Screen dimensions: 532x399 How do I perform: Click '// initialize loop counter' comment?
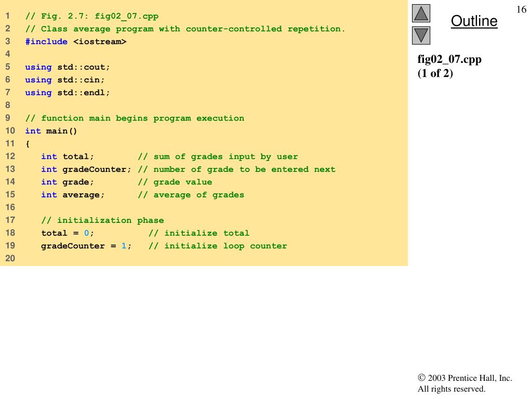click(x=218, y=246)
